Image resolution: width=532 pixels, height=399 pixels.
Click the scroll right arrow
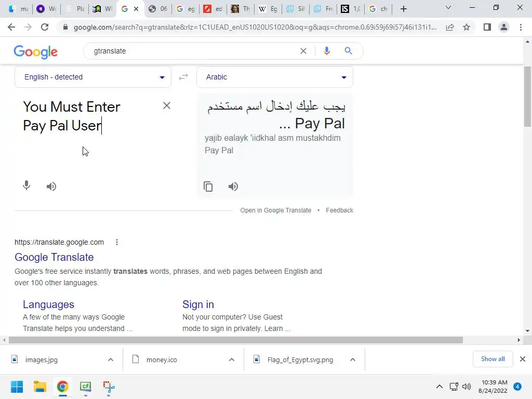click(x=519, y=340)
